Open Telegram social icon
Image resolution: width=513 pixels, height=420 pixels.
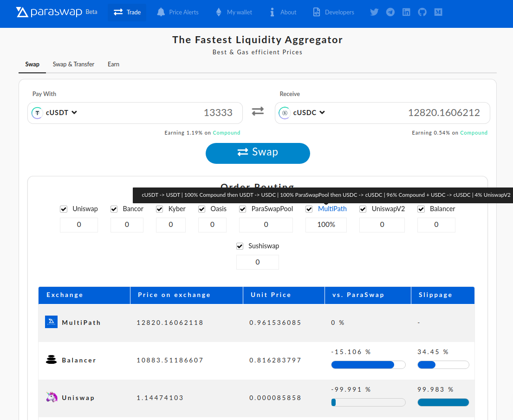(390, 12)
